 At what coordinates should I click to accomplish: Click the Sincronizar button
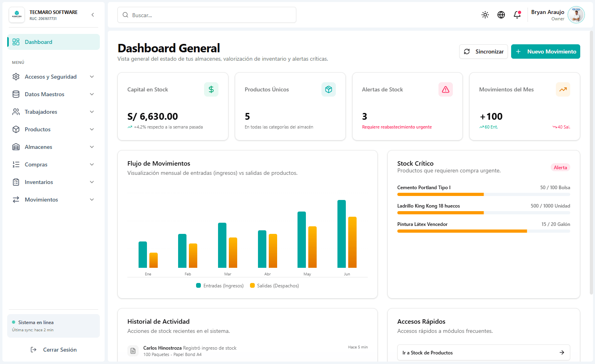click(484, 51)
